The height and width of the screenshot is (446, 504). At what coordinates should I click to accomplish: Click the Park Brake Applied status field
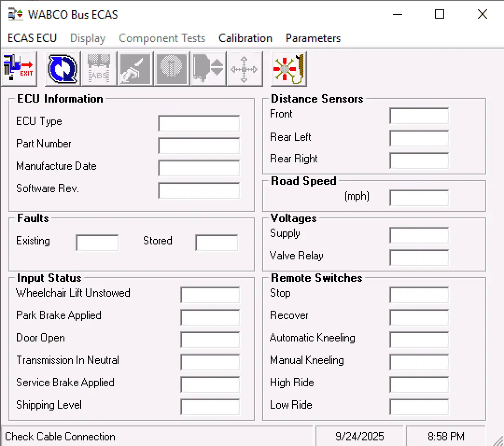coord(210,317)
